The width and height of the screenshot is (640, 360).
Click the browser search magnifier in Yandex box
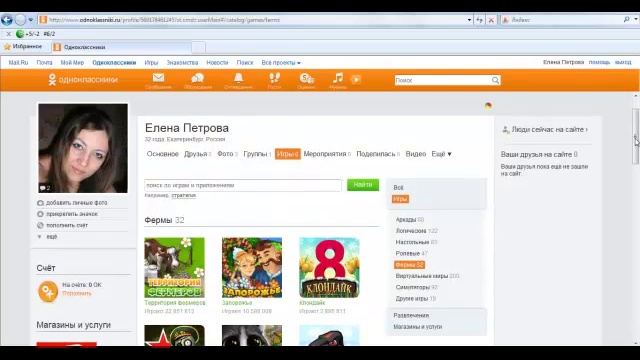(x=627, y=19)
